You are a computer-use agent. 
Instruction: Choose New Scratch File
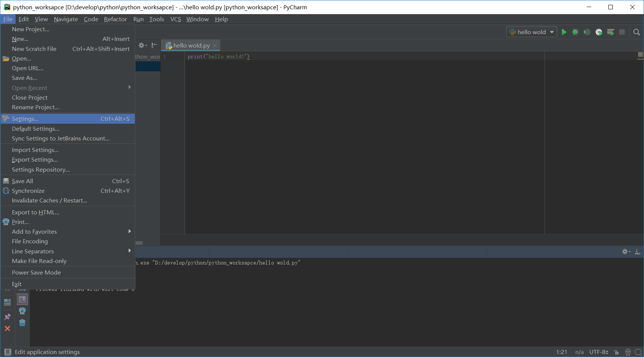[68, 49]
